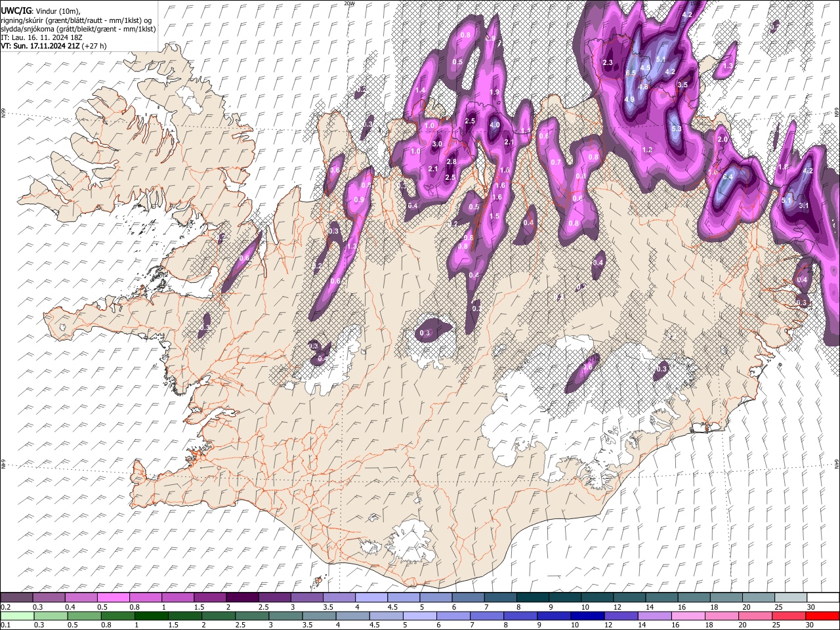The height and width of the screenshot is (630, 840).
Task: Click the 3.1 snowfall value on the map
Action: (x=804, y=205)
